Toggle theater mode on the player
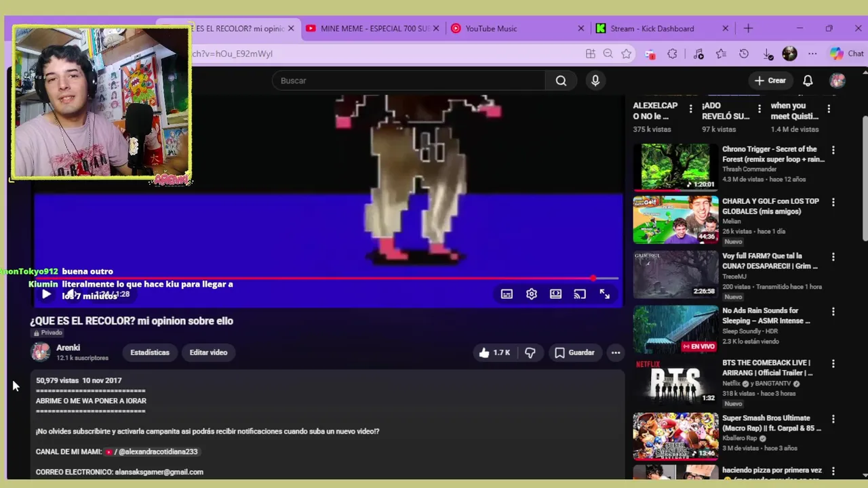Screen dimensions: 868x488 (x=555, y=294)
